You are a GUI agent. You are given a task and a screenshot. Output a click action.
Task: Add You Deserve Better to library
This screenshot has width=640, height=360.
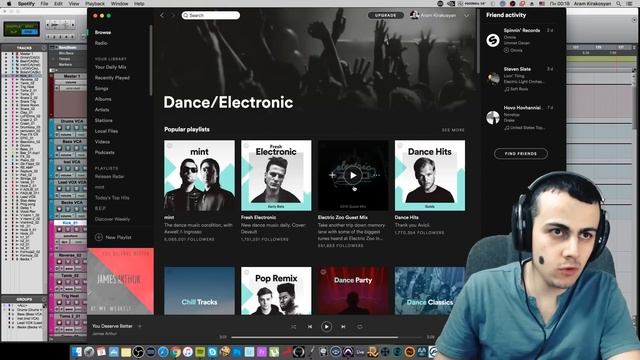click(140, 326)
